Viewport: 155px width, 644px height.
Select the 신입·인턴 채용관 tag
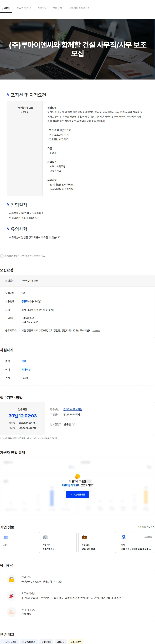[9, 642]
